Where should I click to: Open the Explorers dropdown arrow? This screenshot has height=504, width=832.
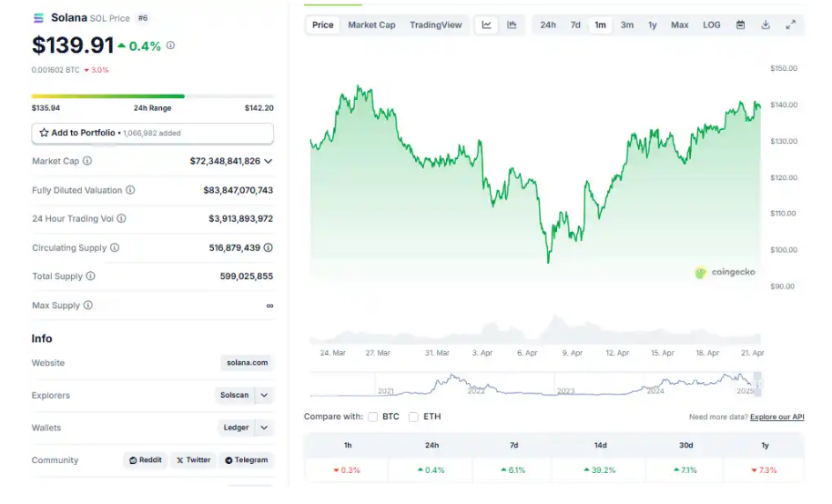tap(264, 395)
